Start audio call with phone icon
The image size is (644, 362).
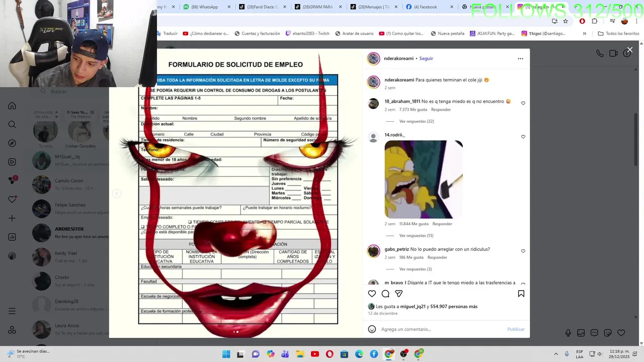point(600,53)
